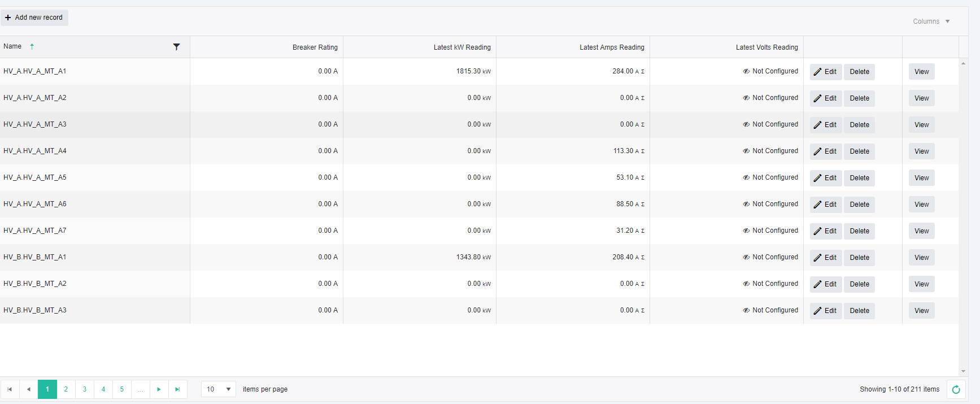Open the Name column filter icon
The image size is (980, 404).
click(x=176, y=47)
